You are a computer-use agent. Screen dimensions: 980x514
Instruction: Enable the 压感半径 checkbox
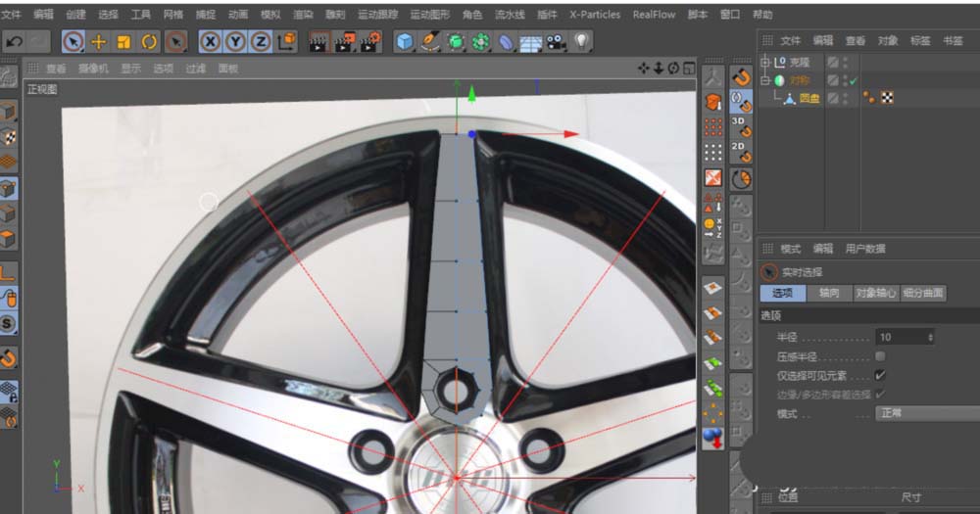[880, 356]
